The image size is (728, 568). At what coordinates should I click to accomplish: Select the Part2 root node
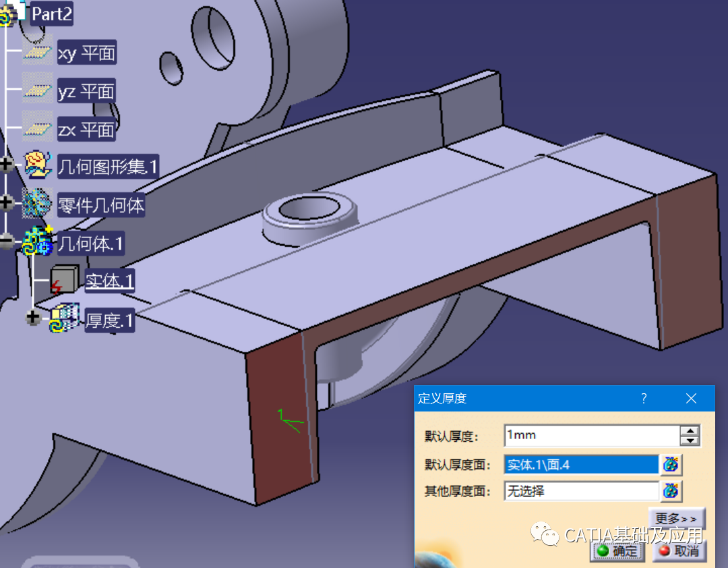click(x=51, y=14)
